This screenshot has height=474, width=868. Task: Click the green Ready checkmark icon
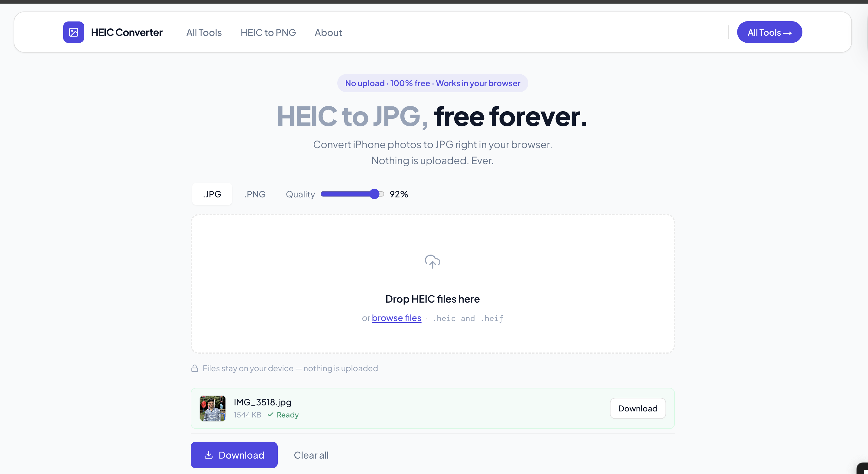270,414
